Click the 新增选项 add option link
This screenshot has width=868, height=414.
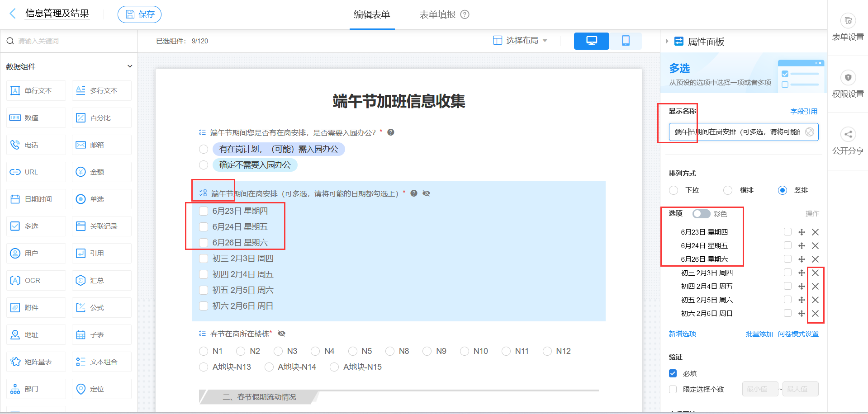682,334
